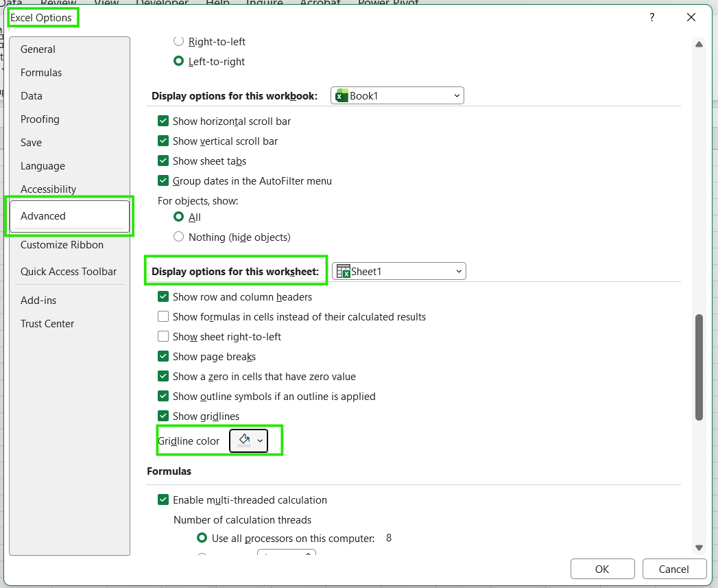Screen dimensions: 718x588
Task: Open the Book1 workbook dropdown
Action: (457, 95)
